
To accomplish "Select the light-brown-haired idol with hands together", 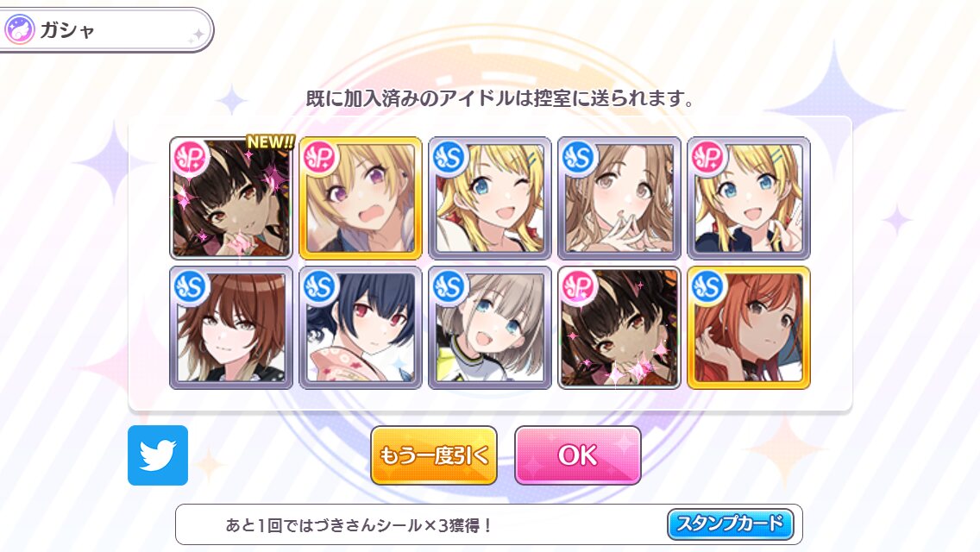I will pyautogui.click(x=619, y=198).
